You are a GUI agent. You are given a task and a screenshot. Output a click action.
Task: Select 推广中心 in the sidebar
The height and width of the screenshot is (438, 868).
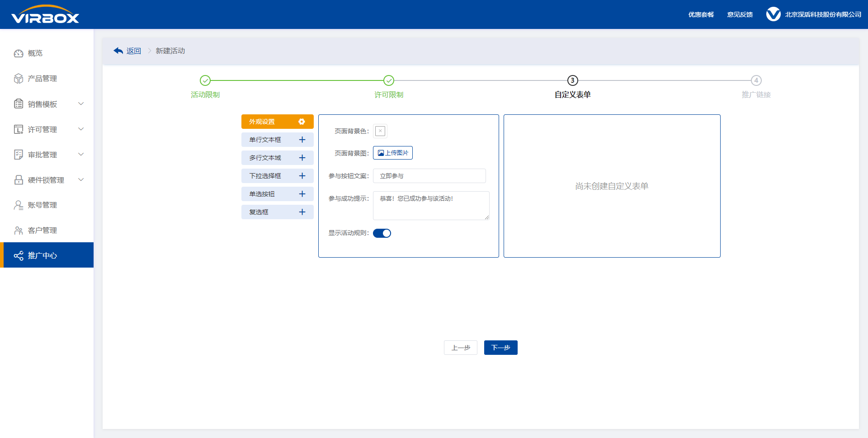47,255
